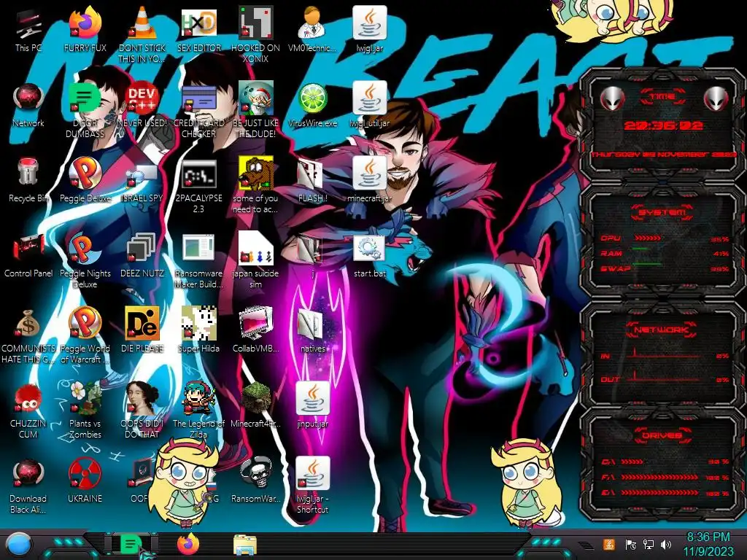Open the HxD hex editor shortcut
747x560 pixels.
[x=198, y=23]
